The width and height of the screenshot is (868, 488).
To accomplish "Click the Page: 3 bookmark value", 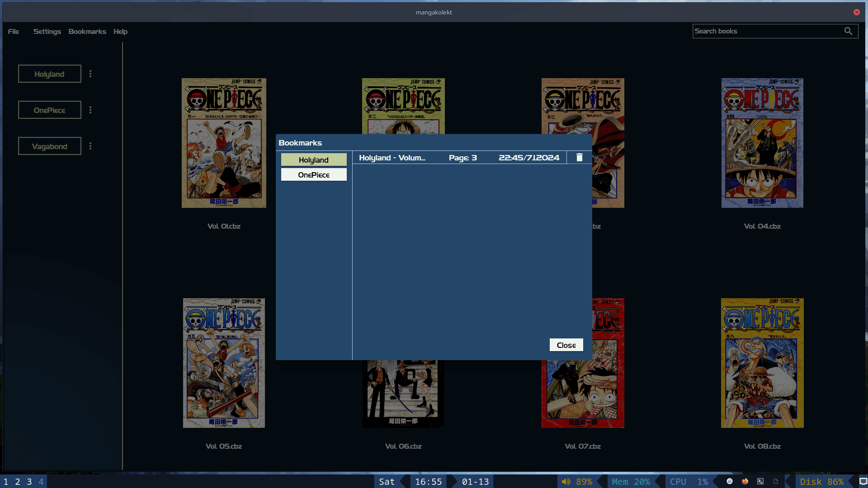I will coord(463,158).
